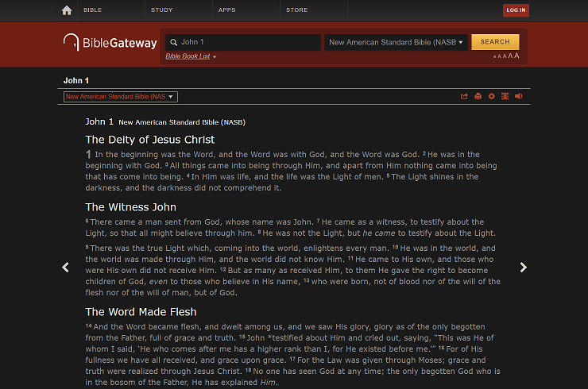The width and height of the screenshot is (588, 389).
Task: Click heading The Word Made Flesh
Action: 141,312
